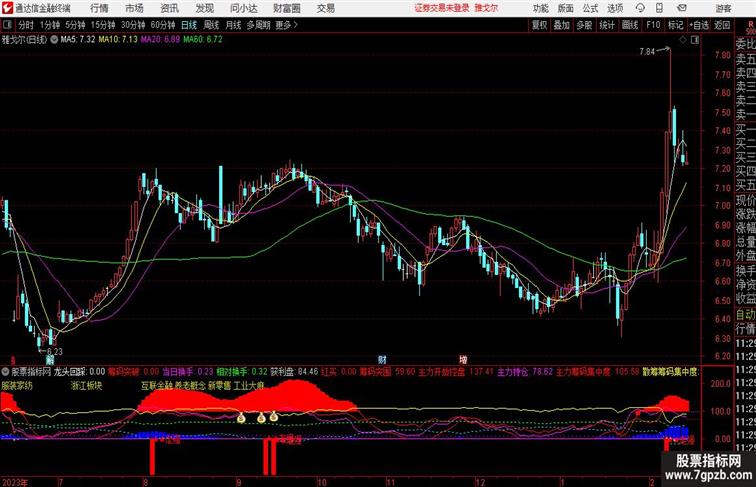
Task: Click the diamond icon at chart top right
Action: click(683, 40)
